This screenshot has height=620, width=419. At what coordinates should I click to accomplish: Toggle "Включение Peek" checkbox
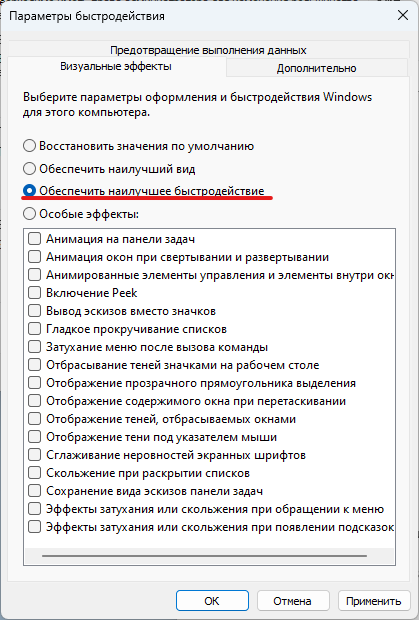[34, 293]
